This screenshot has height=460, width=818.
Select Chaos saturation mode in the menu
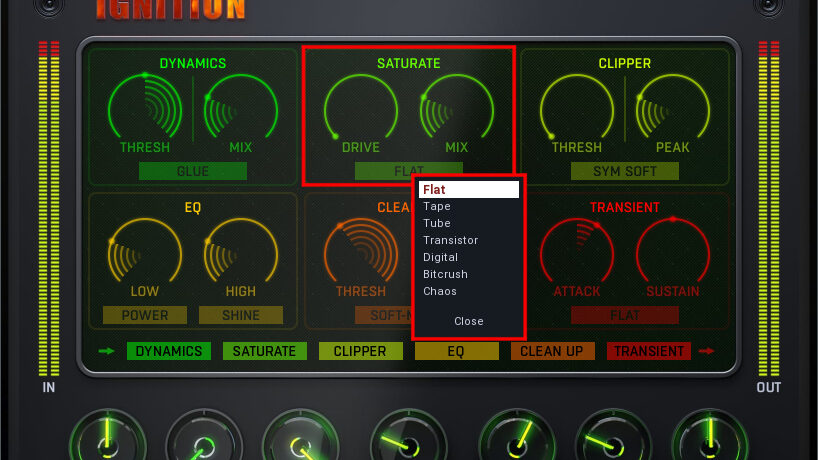click(440, 291)
